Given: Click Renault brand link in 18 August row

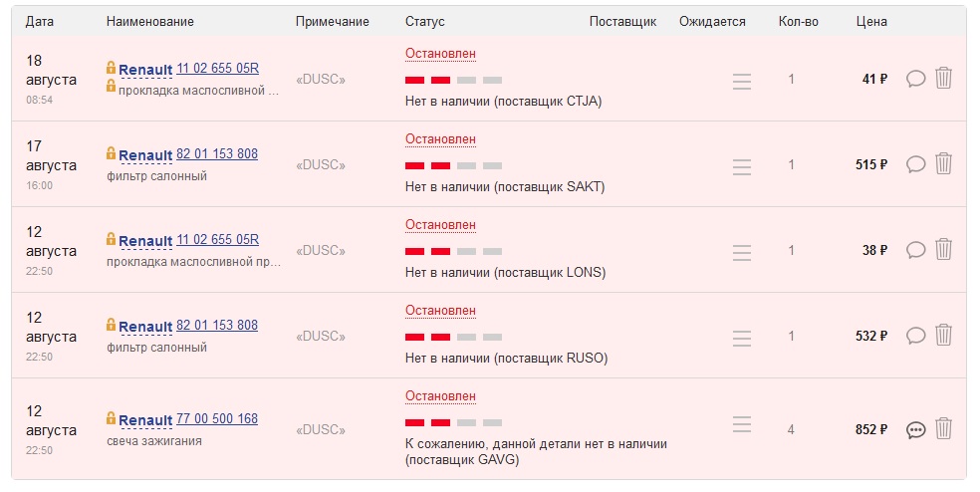Looking at the screenshot, I should coord(145,70).
